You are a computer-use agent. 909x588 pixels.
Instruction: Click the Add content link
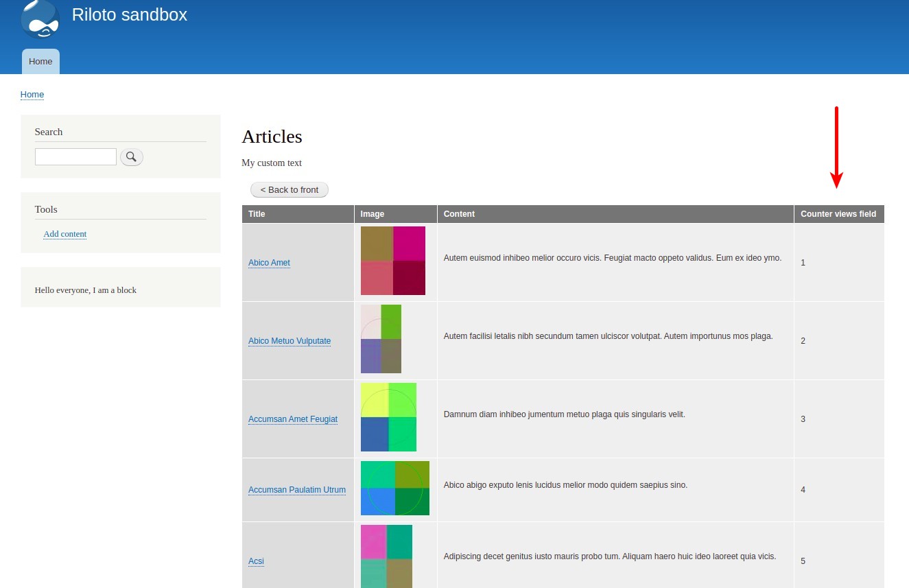coord(65,234)
